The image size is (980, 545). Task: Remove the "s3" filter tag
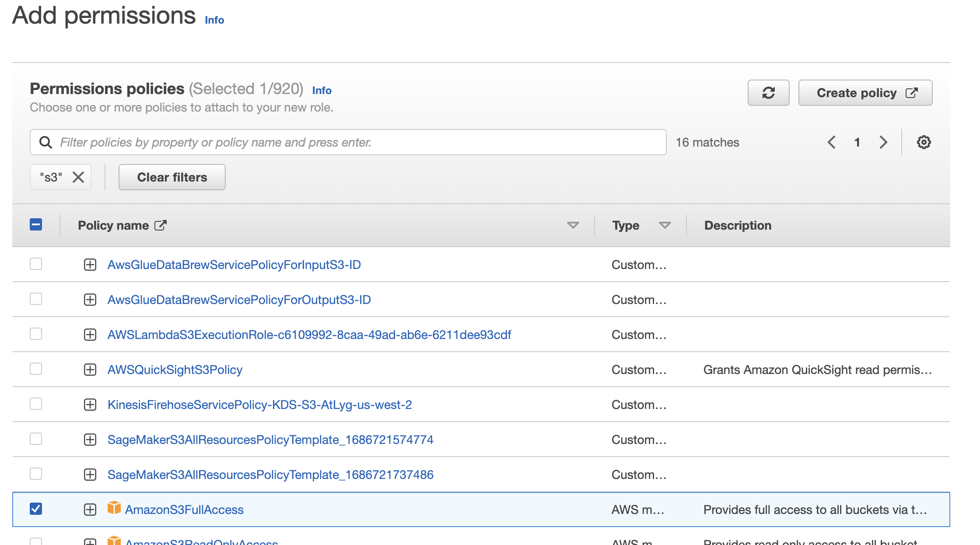click(x=78, y=177)
